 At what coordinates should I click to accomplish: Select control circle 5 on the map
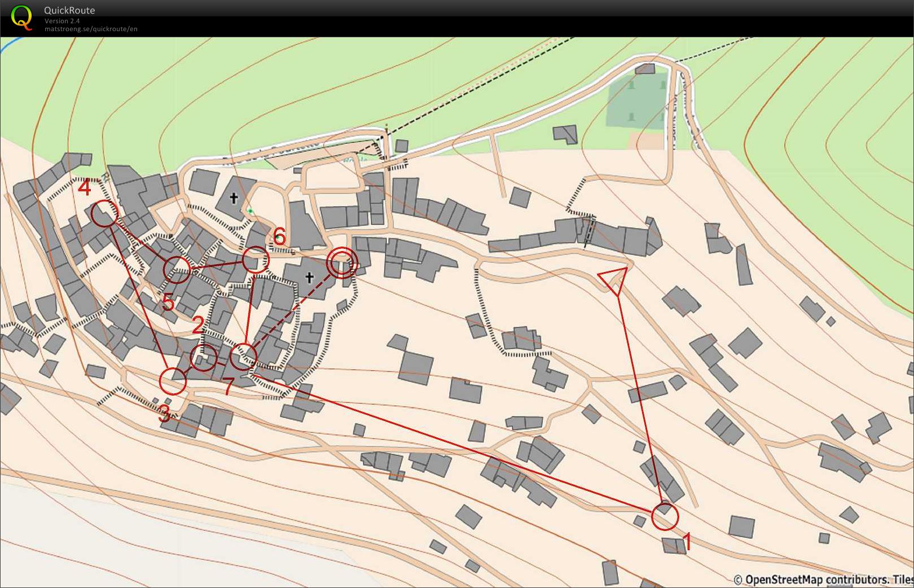tap(177, 269)
